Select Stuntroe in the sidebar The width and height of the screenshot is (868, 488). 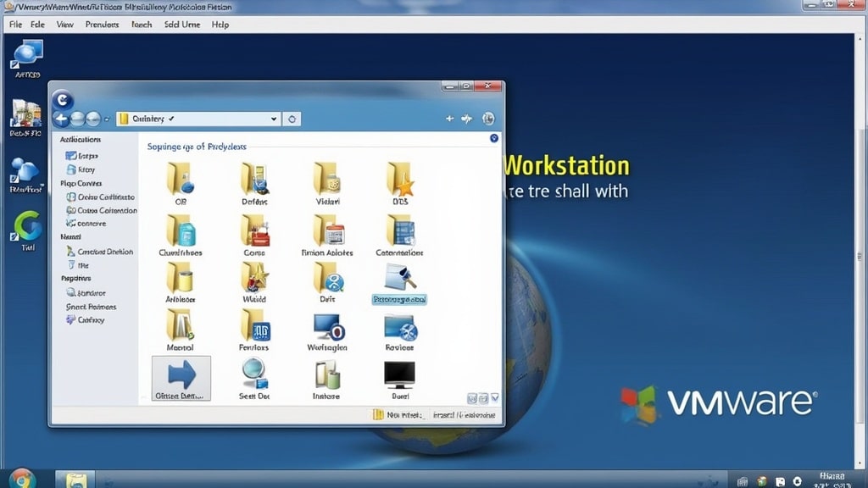[86, 292]
